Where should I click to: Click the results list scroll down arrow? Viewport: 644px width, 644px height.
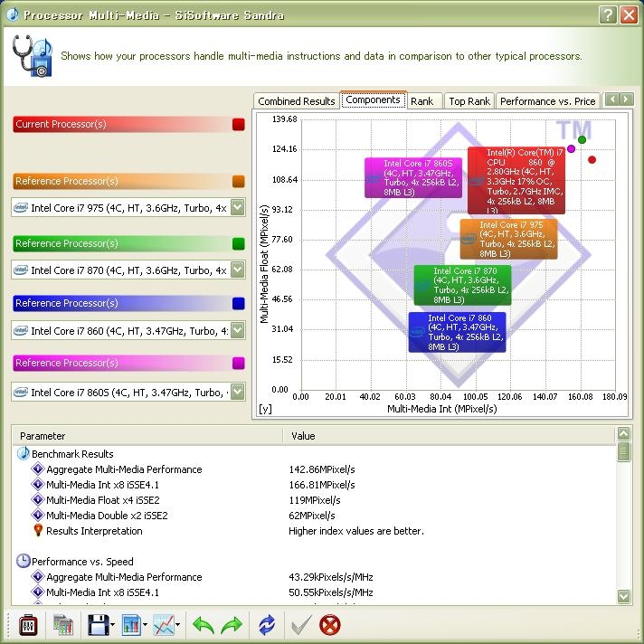coord(623,596)
